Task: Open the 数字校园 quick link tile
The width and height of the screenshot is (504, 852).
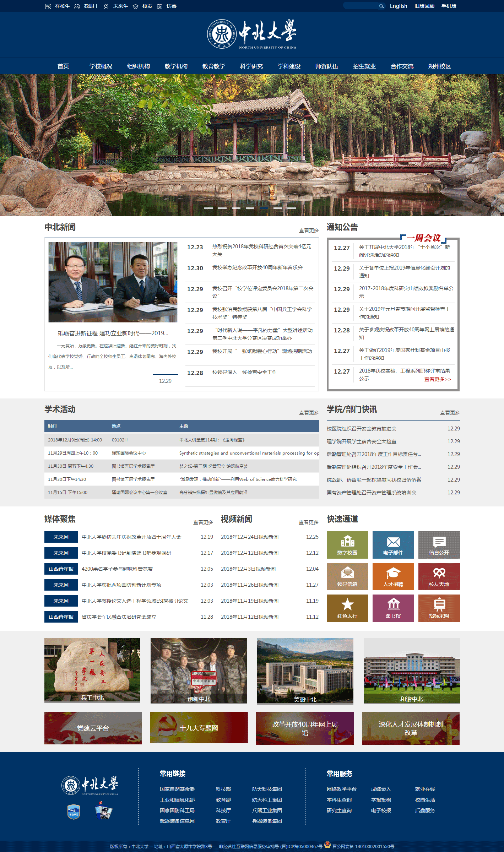Action: tap(347, 545)
